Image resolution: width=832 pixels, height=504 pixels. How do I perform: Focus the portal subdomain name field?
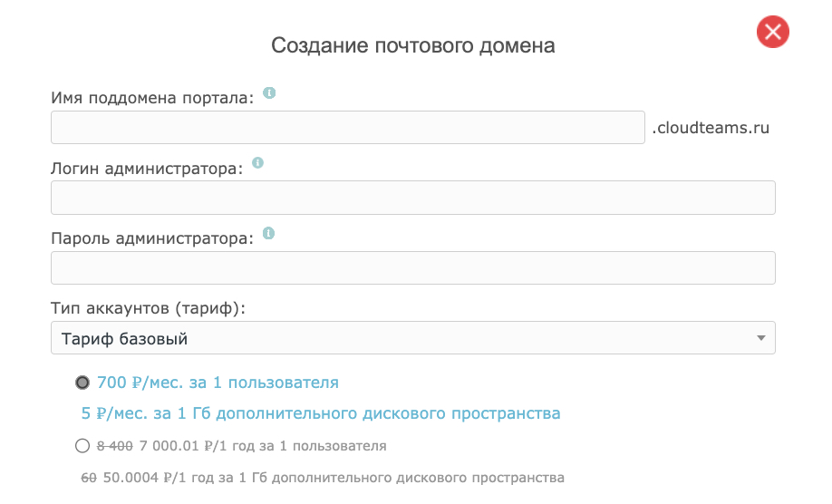pyautogui.click(x=347, y=128)
